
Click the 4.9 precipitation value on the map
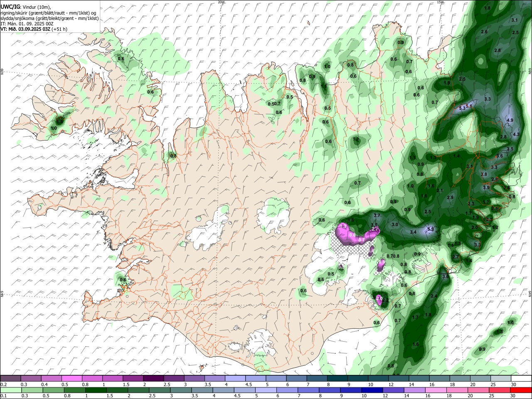(x=510, y=120)
